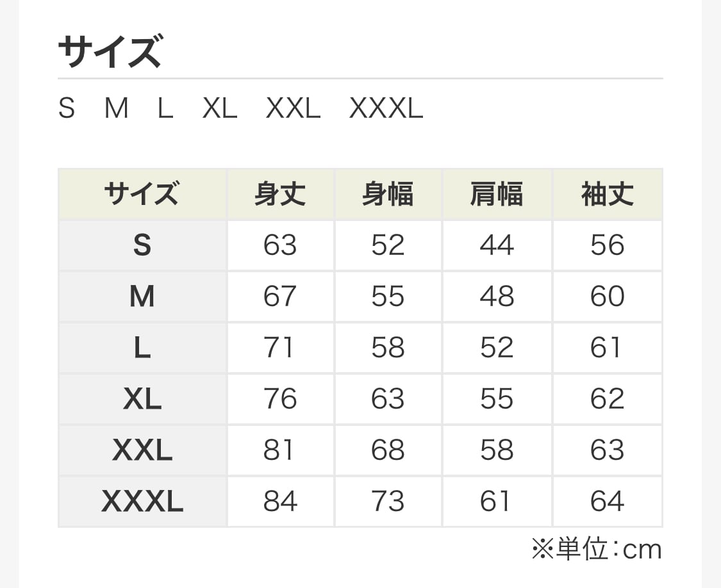
Task: Pick size XL from the list above the table
Action: 220,109
